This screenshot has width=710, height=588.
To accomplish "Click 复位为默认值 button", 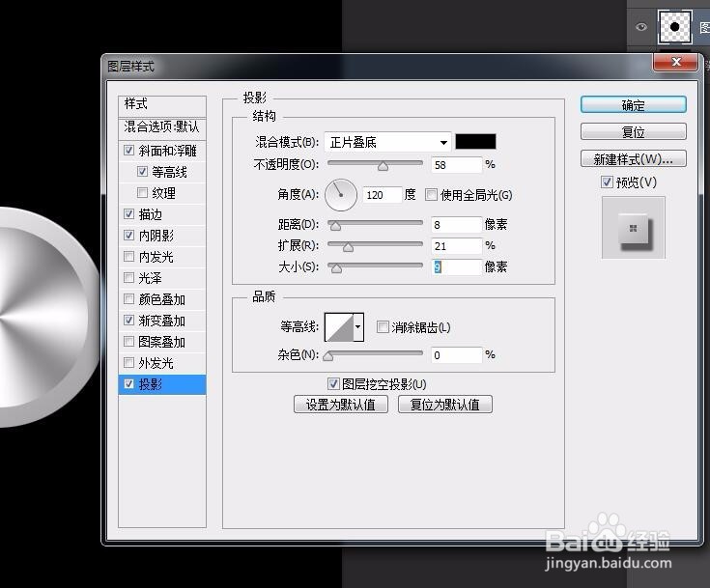I will coord(445,405).
